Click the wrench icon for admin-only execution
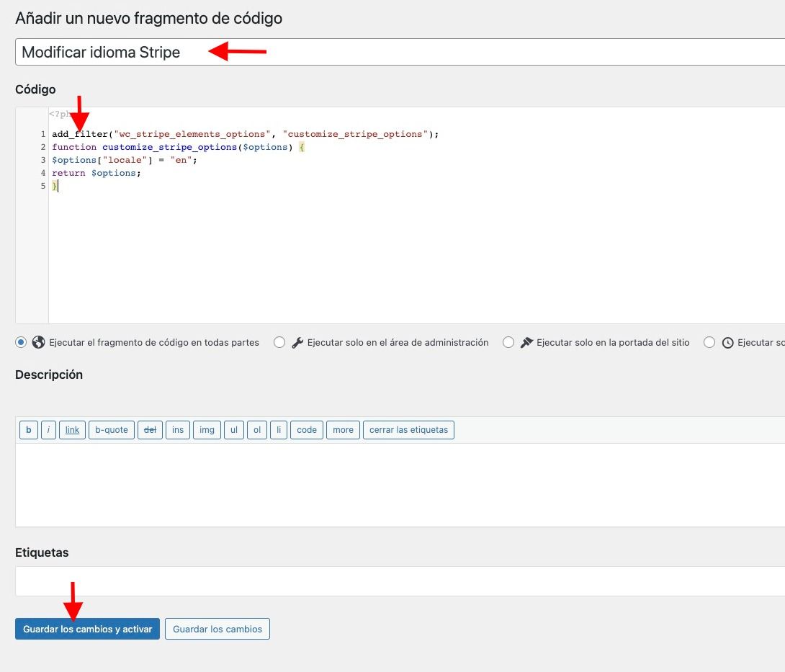 [297, 343]
